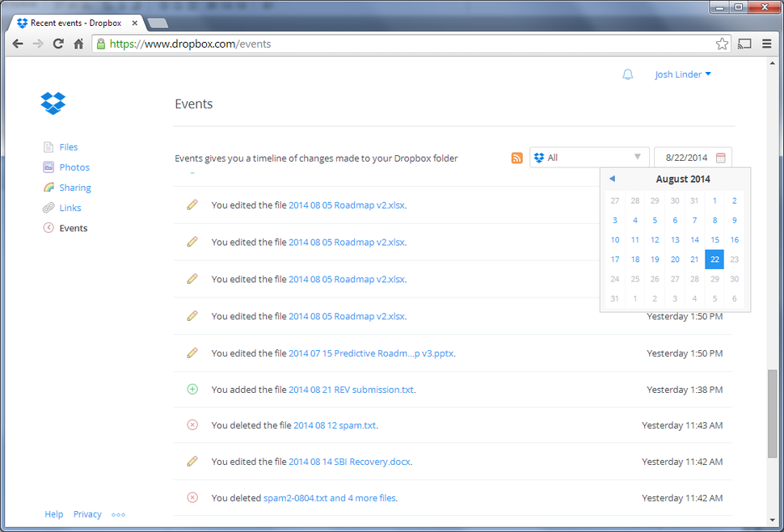The width and height of the screenshot is (784, 532).
Task: Select the Photos icon in the sidebar
Action: 49,167
